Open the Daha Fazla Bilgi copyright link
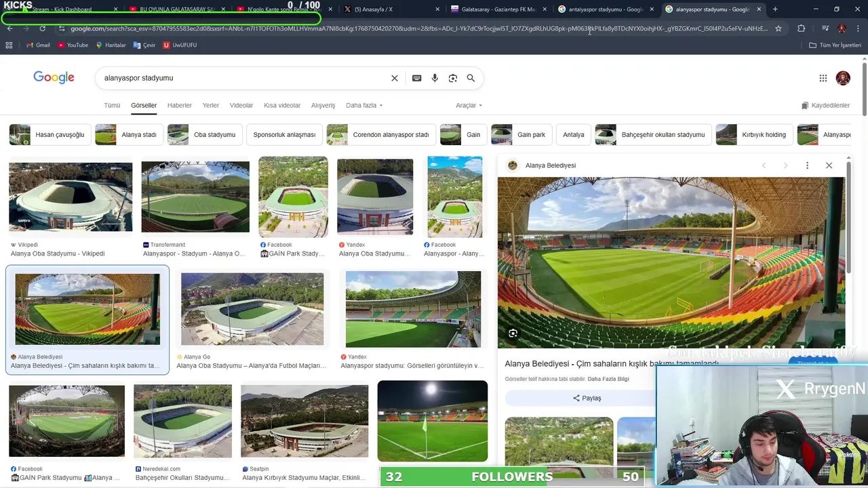This screenshot has height=488, width=868. pos(608,379)
